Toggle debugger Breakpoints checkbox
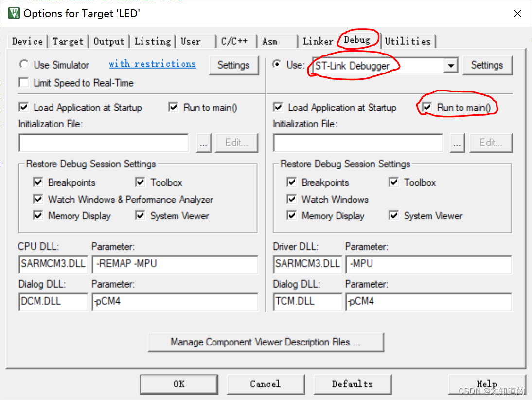532x400 pixels. tap(291, 182)
